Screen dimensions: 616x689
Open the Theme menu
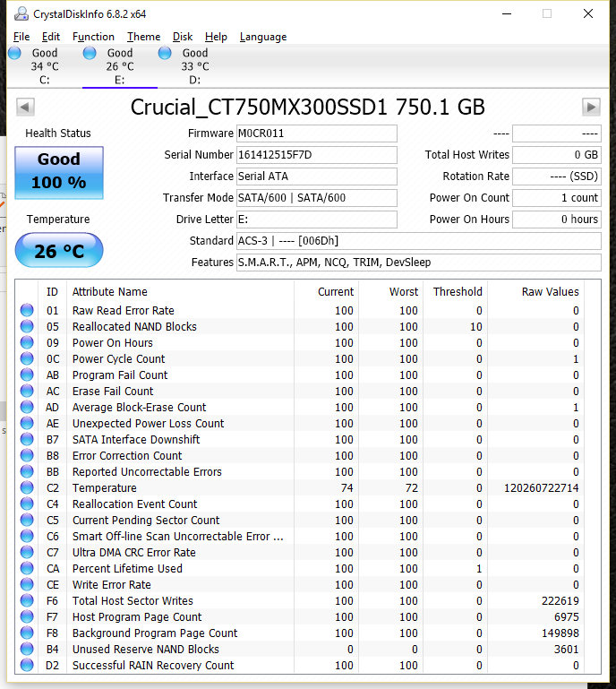click(x=143, y=37)
